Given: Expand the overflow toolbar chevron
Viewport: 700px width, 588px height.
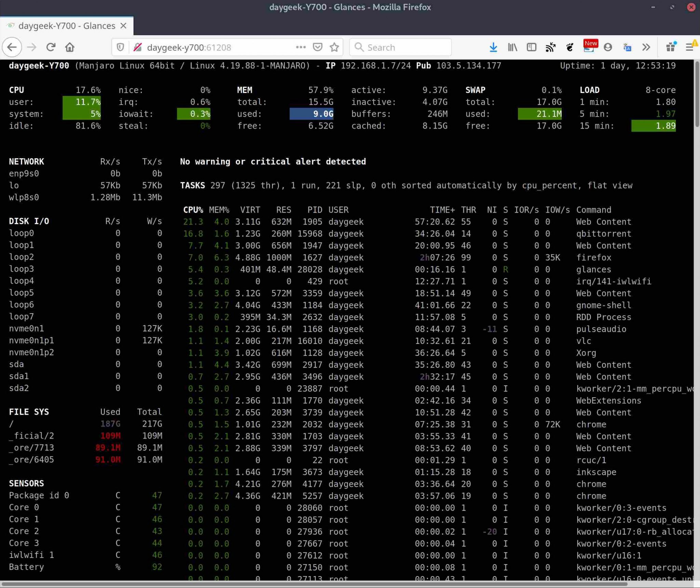Looking at the screenshot, I should (x=646, y=47).
